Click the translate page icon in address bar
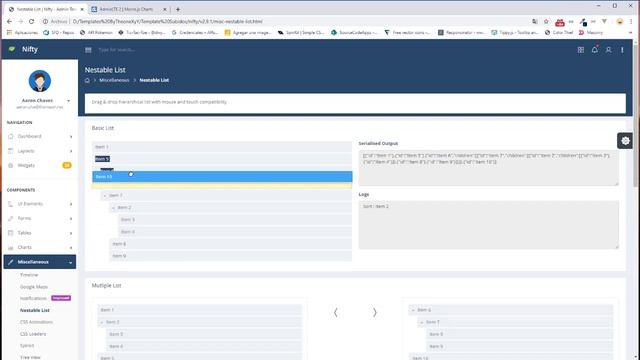640x360 pixels. click(535, 21)
